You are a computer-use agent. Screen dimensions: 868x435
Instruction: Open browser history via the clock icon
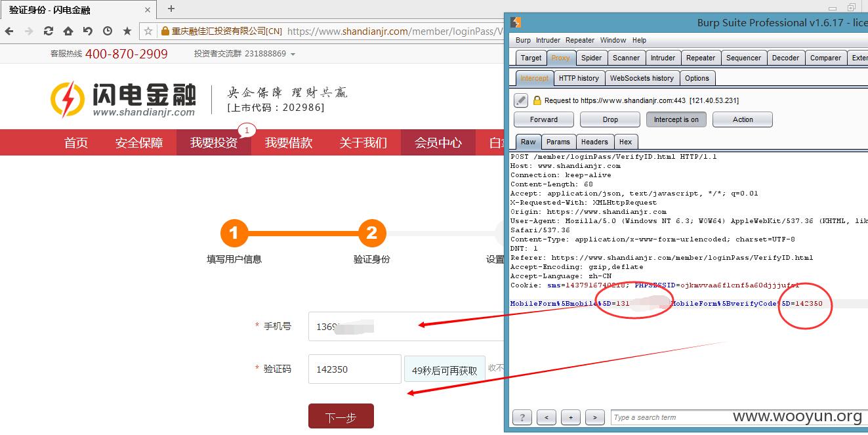(108, 31)
